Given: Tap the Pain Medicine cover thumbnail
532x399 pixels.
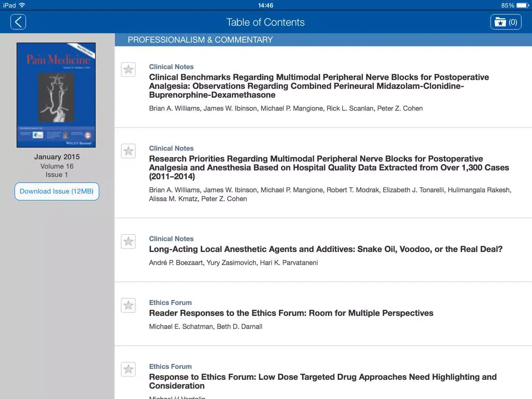Looking at the screenshot, I should [x=56, y=94].
